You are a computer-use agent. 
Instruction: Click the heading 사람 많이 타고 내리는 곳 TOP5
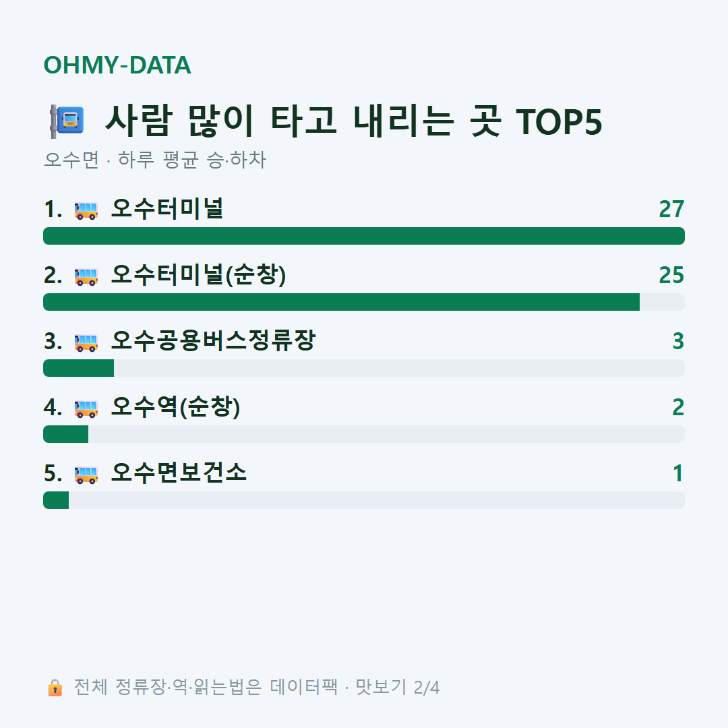(354, 121)
